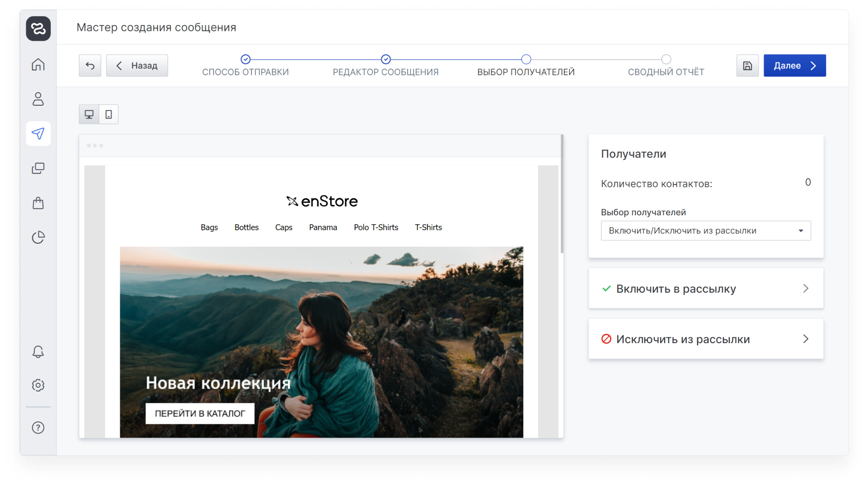Go to the Редактор сообщения step
This screenshot has height=485, width=868.
click(x=386, y=66)
